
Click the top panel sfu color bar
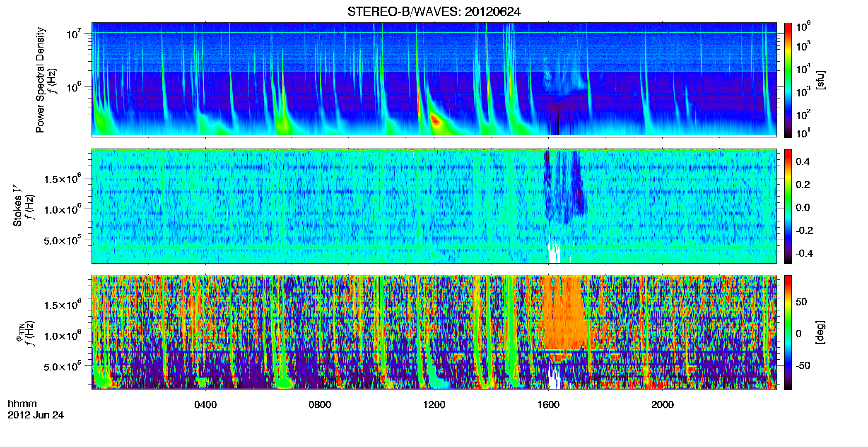click(x=788, y=80)
